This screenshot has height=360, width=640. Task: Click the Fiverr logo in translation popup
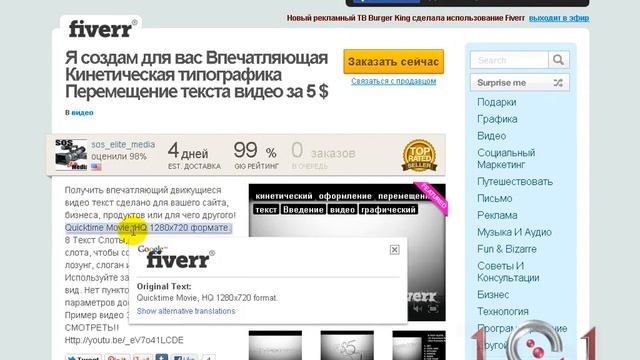180,259
